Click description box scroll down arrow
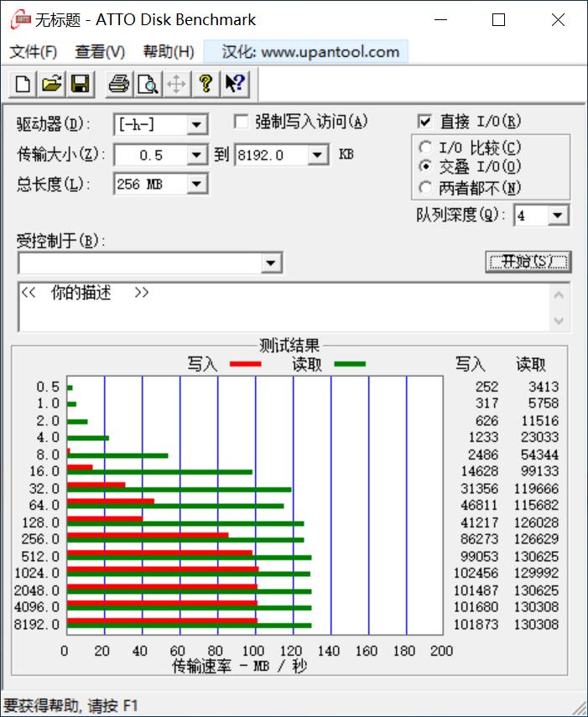This screenshot has height=717, width=588. coord(559,320)
